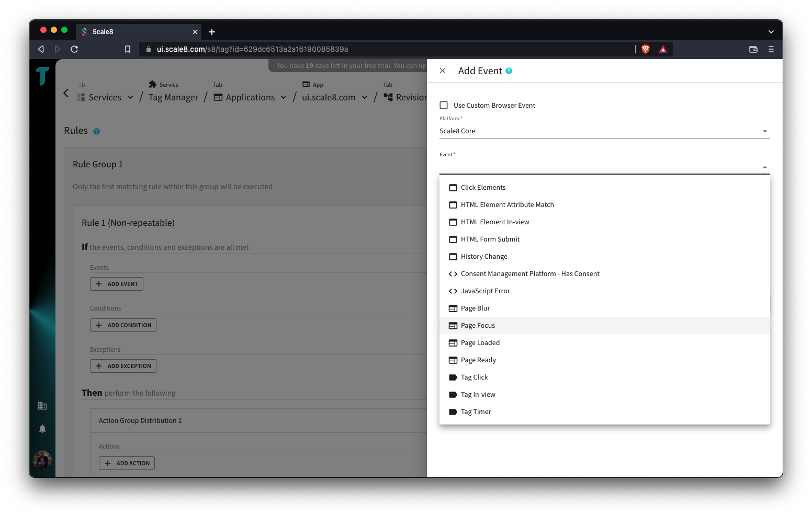Viewport: 812px width, 516px height.
Task: Select the Scale8 browser tab
Action: (x=139, y=32)
